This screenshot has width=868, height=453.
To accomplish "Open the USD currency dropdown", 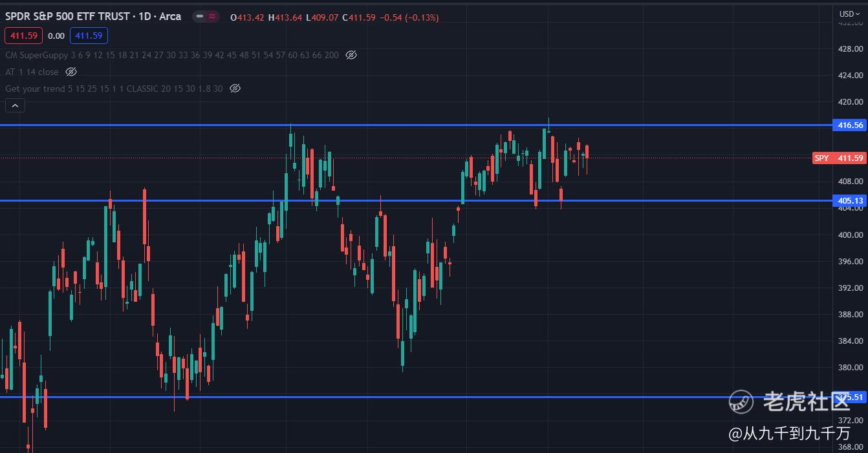I will (x=849, y=14).
